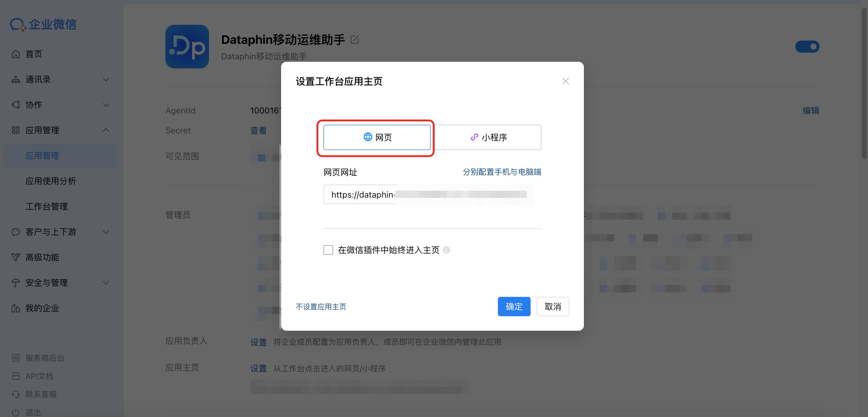Close the 设置工作台应用主页 dialog
This screenshot has width=868, height=417.
[x=565, y=81]
